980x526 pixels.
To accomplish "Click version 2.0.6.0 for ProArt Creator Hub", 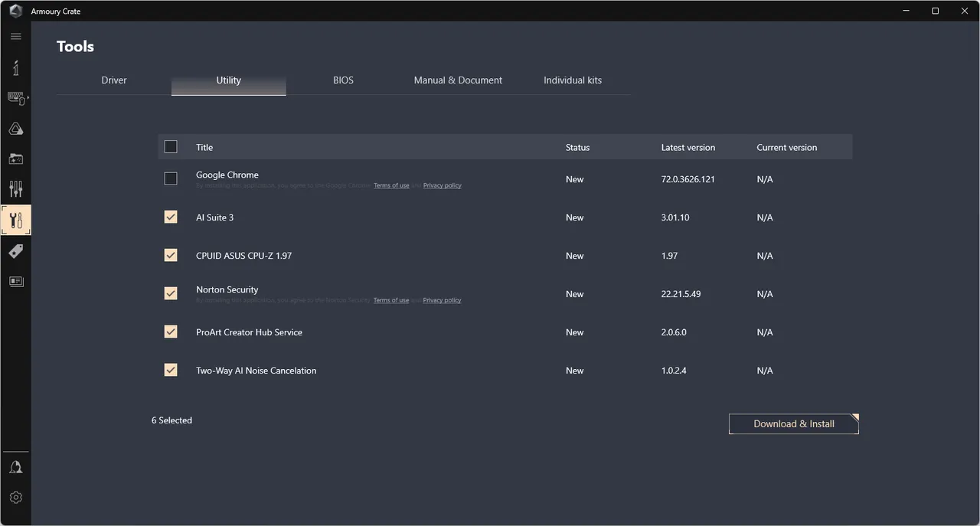I will (x=674, y=332).
